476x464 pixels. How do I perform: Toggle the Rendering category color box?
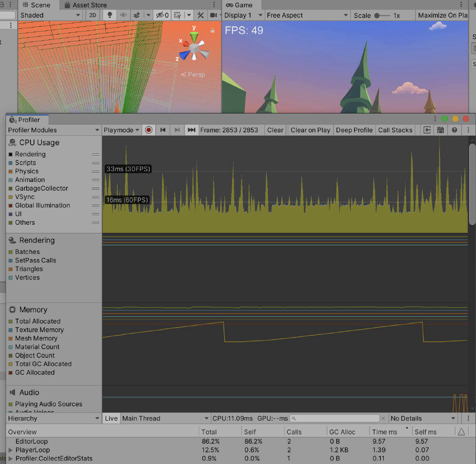point(11,154)
